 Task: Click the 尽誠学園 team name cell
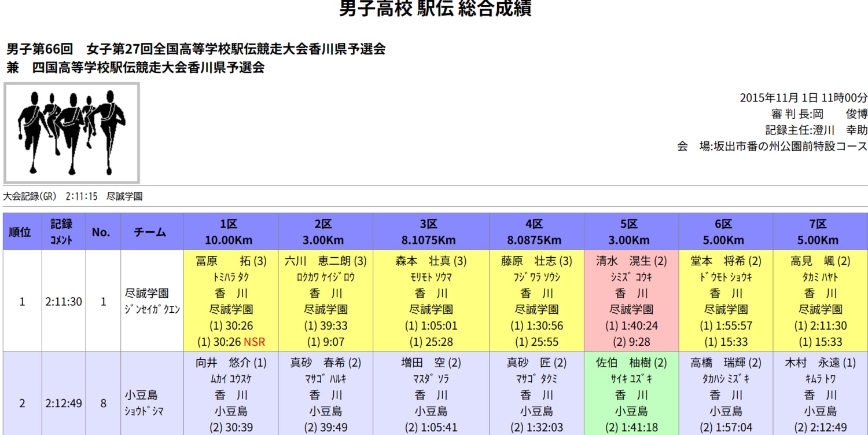[148, 301]
